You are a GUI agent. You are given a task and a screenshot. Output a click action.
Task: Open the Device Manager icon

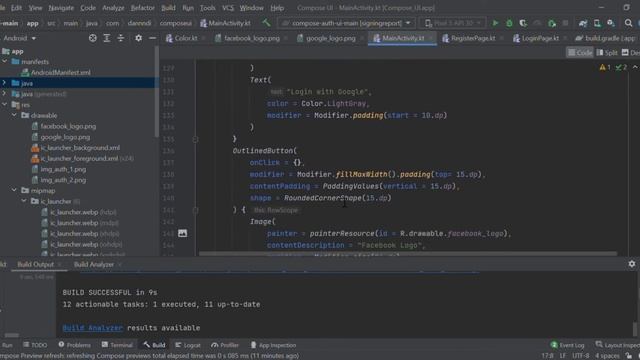coord(597,23)
